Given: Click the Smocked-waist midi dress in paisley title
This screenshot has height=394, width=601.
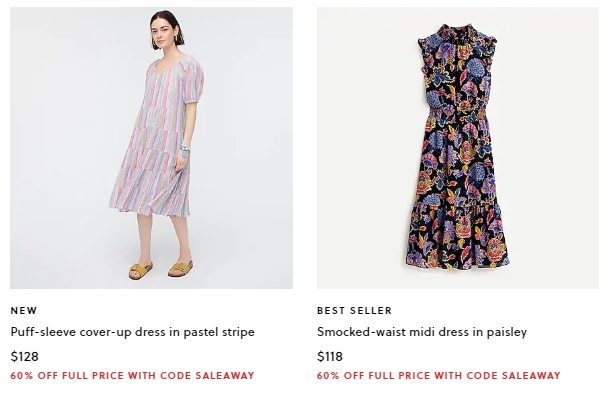Looking at the screenshot, I should click(422, 332).
